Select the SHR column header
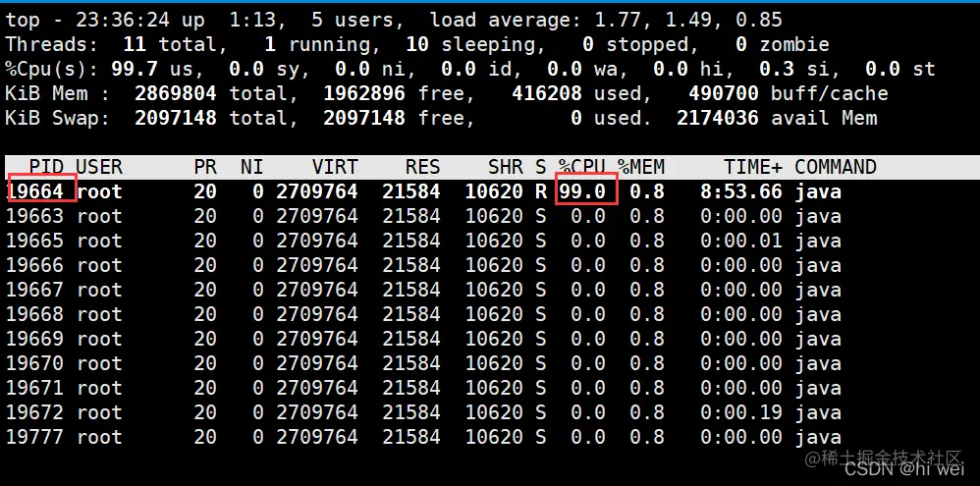980x486 pixels. click(505, 167)
